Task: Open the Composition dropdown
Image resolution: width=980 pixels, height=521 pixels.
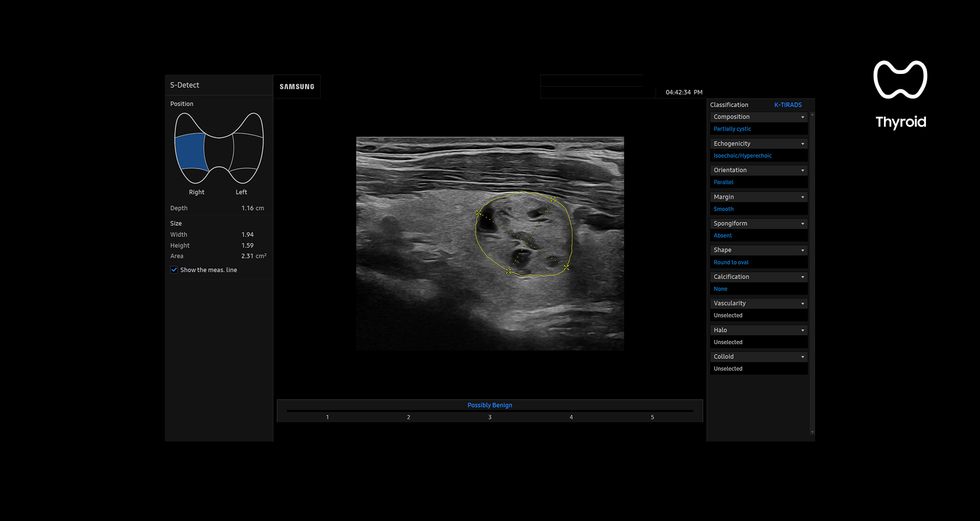Action: click(758, 117)
